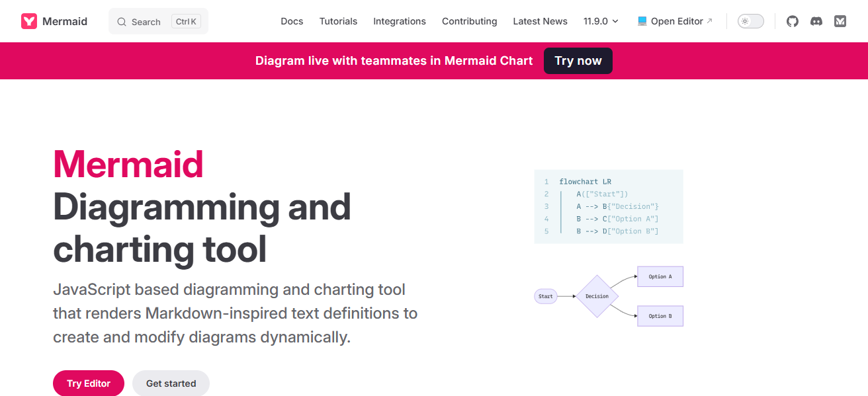Expand the 11.9.0 version dropdown
Screen dimensions: 868x396
(x=601, y=21)
